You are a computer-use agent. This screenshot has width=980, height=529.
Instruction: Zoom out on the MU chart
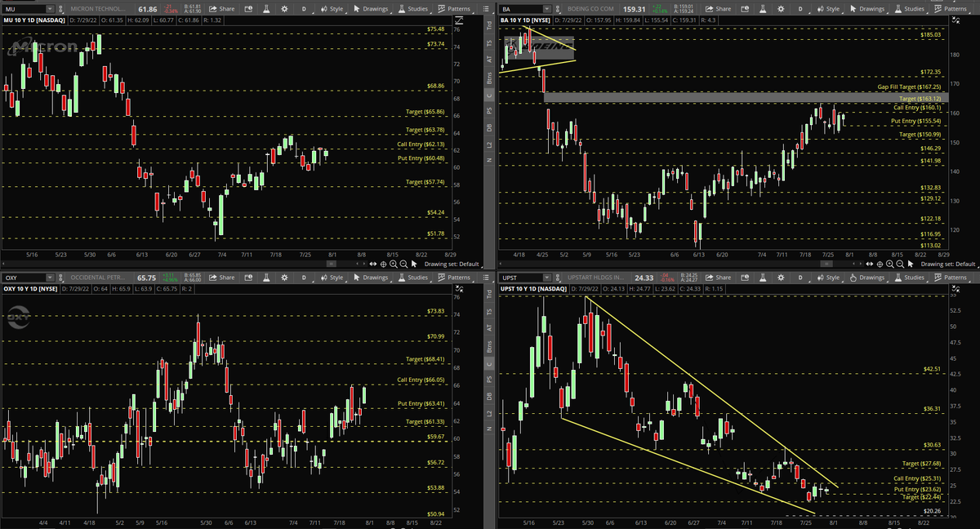click(403, 264)
